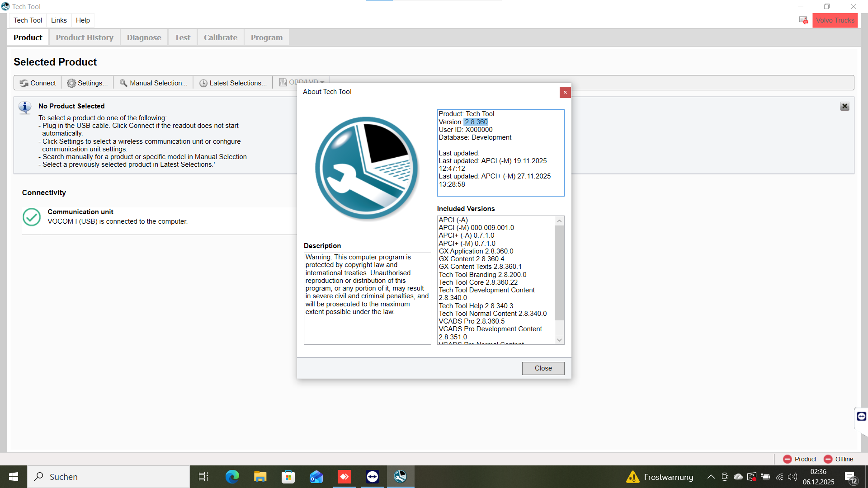This screenshot has width=868, height=488.
Task: Switch to the Calibrate tab
Action: [220, 38]
